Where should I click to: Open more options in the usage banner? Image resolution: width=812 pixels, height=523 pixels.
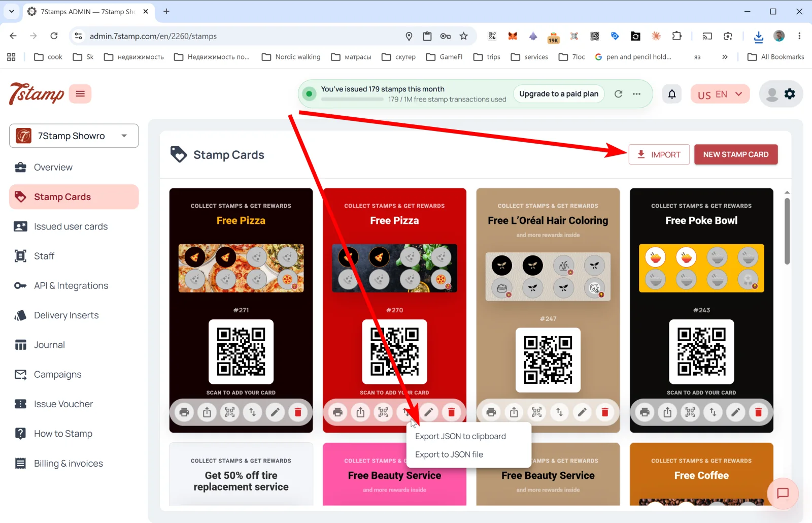coord(636,94)
